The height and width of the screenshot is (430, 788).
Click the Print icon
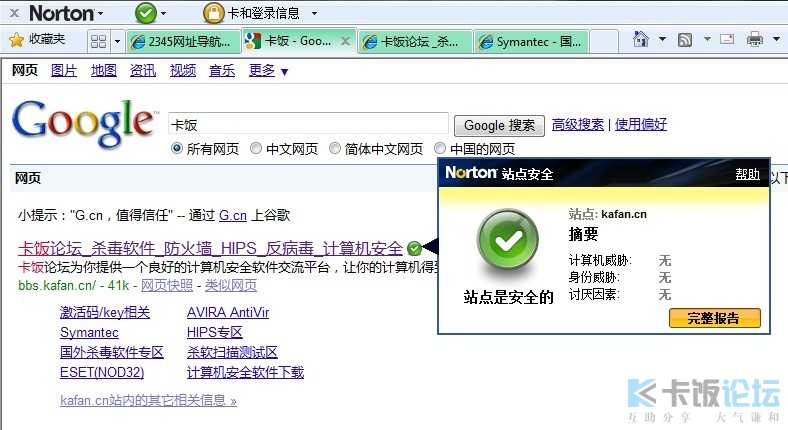pos(754,39)
